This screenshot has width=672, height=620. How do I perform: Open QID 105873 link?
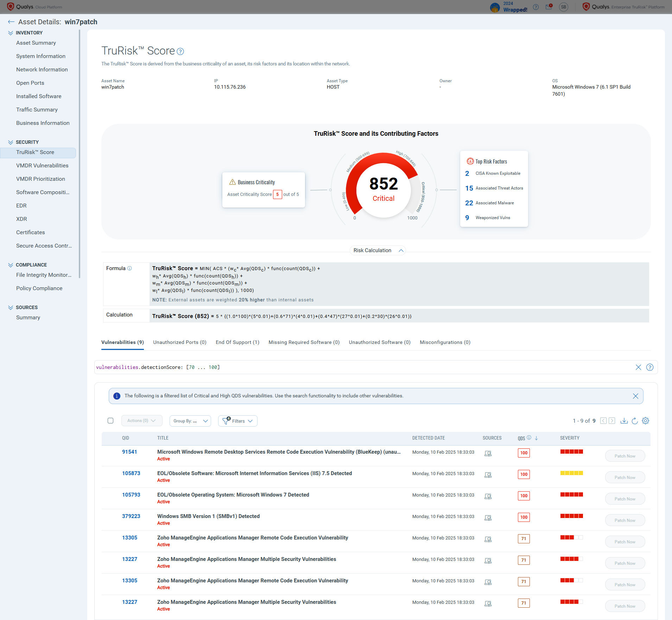click(131, 473)
